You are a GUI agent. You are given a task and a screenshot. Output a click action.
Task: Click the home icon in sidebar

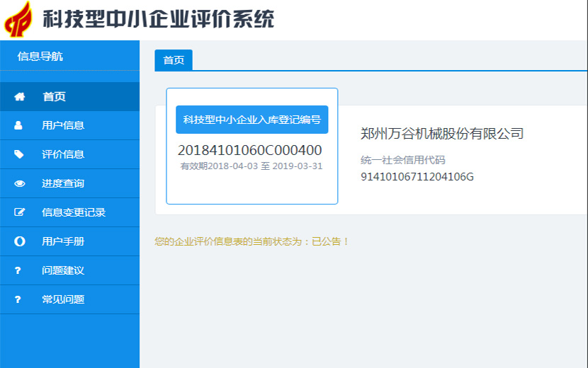pyautogui.click(x=19, y=97)
